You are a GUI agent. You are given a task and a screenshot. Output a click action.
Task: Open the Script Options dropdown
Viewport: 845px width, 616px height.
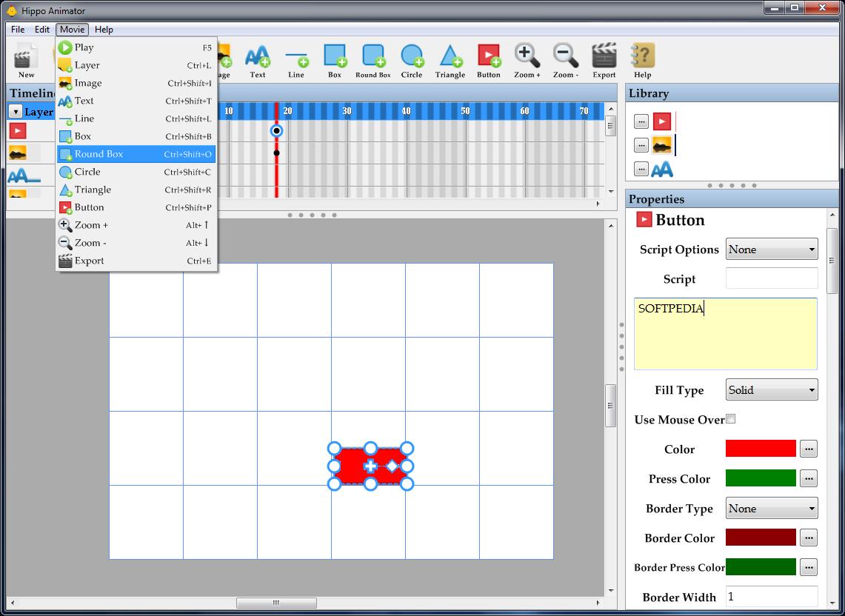point(772,250)
